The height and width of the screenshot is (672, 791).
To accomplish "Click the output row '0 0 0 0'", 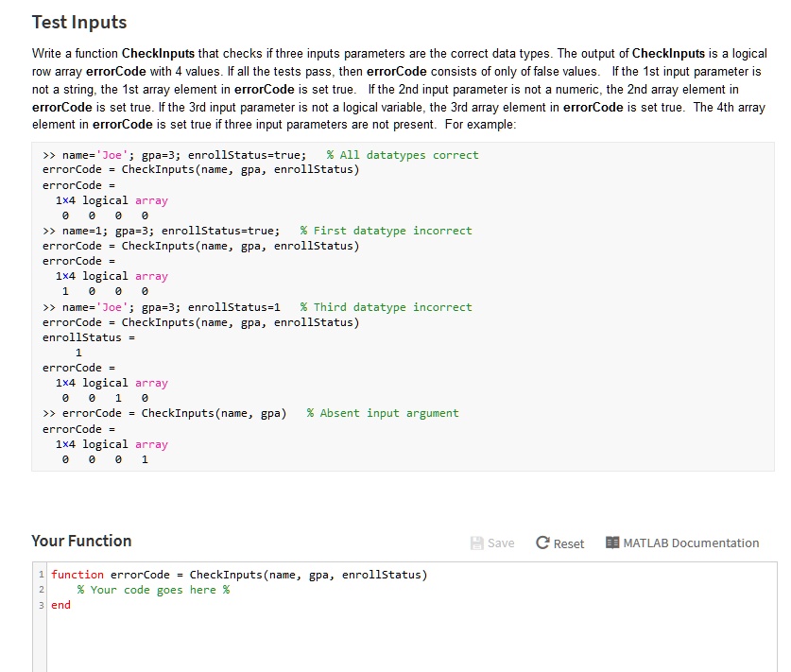I will tap(105, 215).
